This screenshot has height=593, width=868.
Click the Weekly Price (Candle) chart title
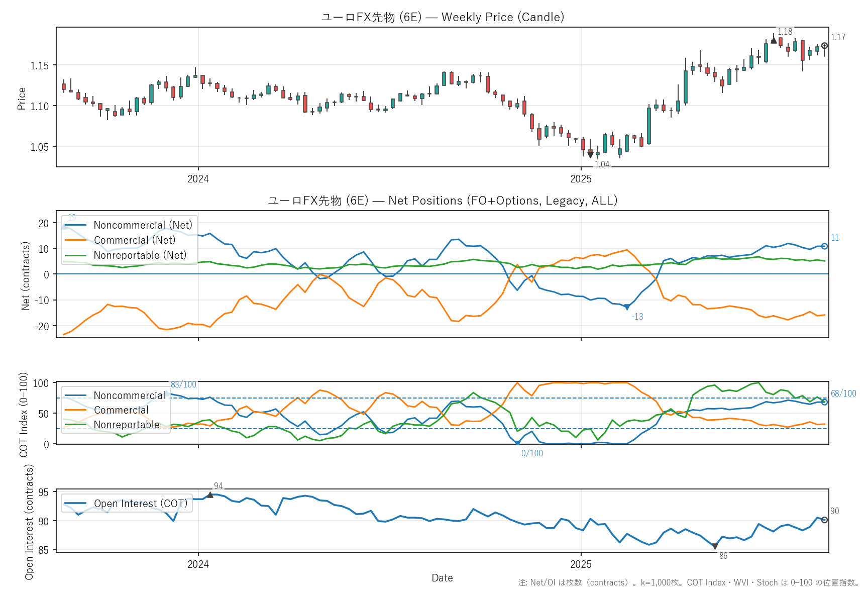click(x=442, y=17)
